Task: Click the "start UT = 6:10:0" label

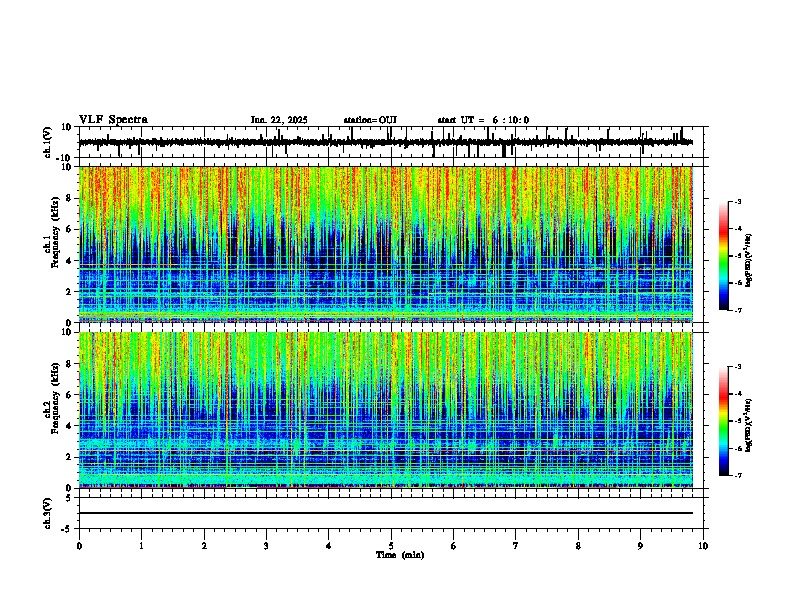Action: pos(483,120)
